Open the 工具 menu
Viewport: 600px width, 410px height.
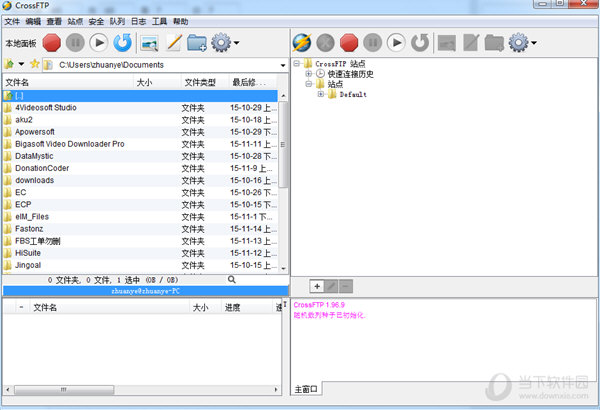point(159,21)
